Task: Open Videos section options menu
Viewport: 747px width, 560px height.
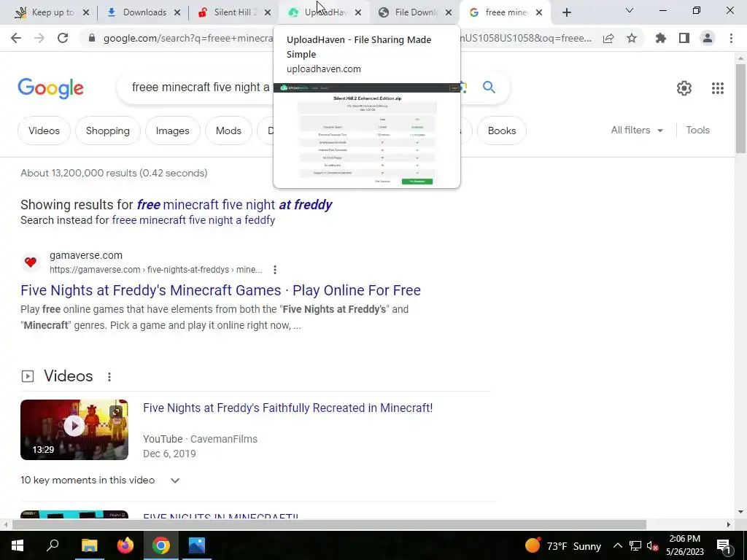Action: [109, 377]
